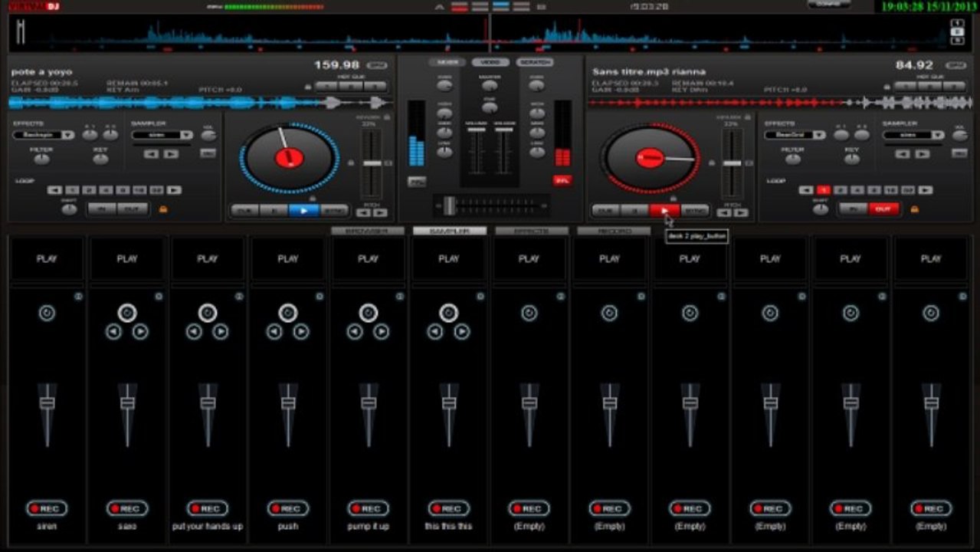
Task: Click deck 1 sampler VOL knob
Action: (208, 135)
